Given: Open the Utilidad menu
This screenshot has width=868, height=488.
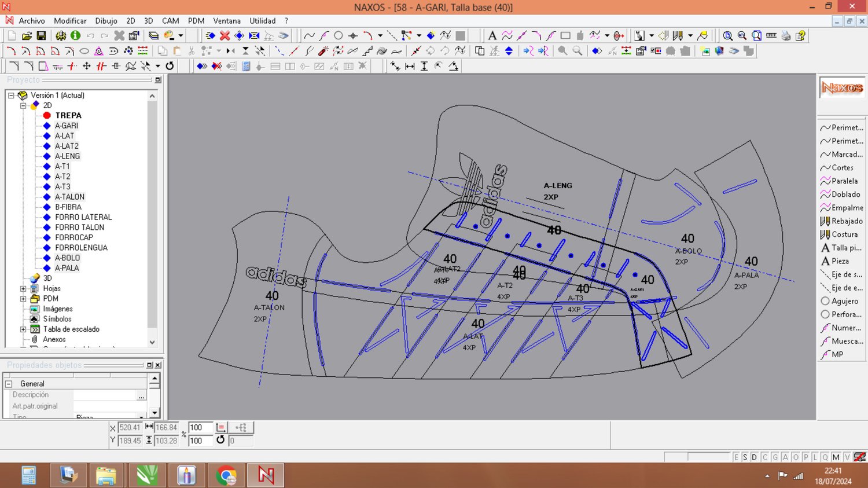Looking at the screenshot, I should 263,21.
